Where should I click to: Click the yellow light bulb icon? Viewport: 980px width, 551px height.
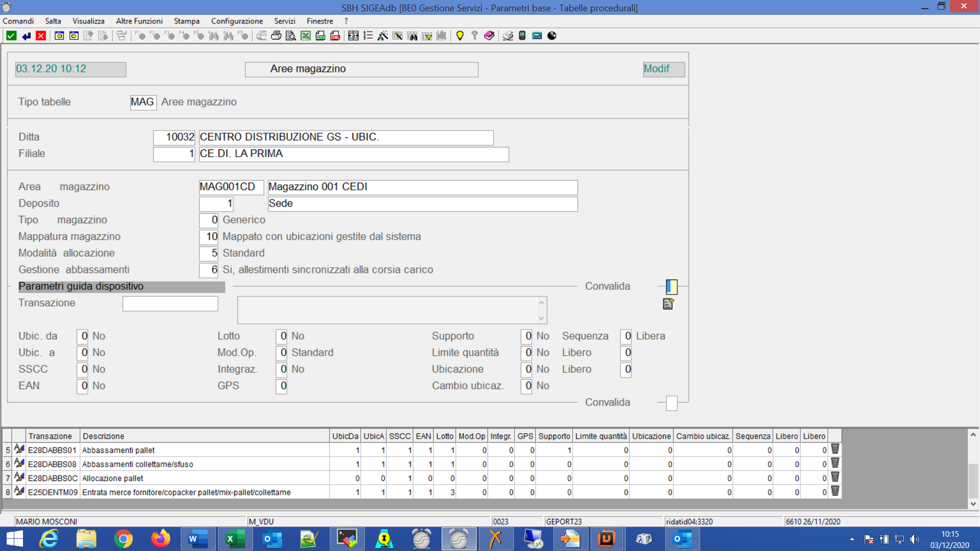coord(460,36)
